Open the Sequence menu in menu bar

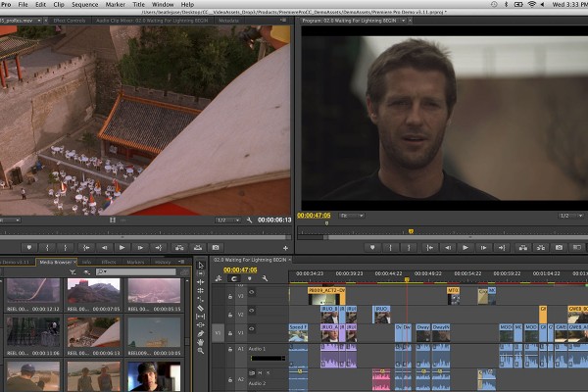(83, 5)
